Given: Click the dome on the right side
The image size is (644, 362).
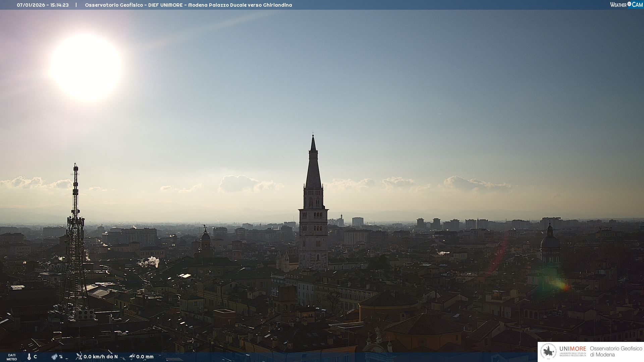Looking at the screenshot, I should coord(550,243).
